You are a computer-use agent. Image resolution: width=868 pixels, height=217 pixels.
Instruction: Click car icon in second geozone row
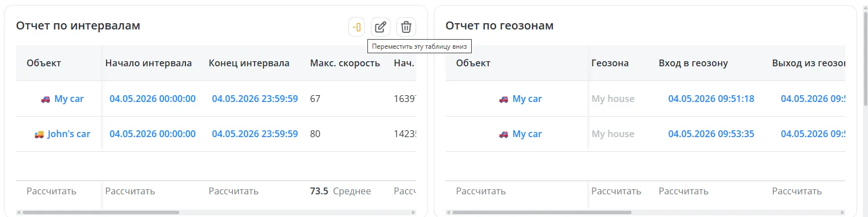(503, 134)
